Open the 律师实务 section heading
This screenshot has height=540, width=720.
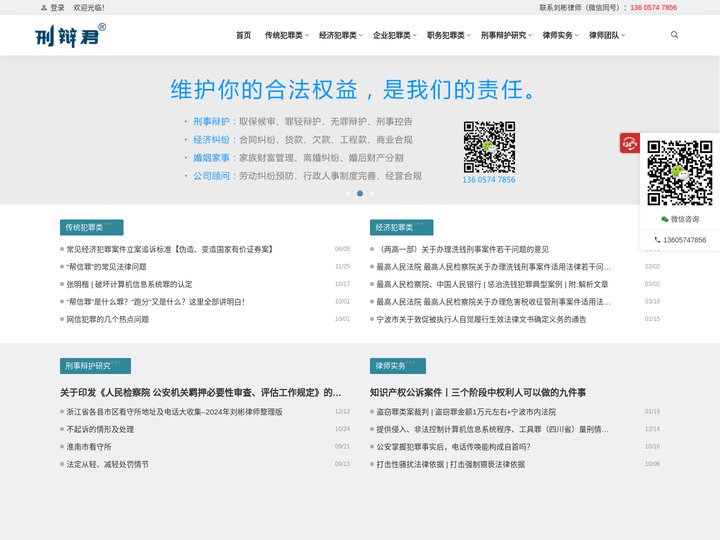click(398, 366)
